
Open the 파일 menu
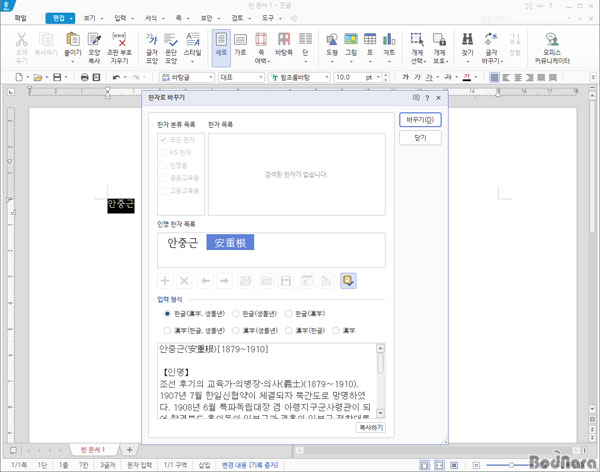pos(20,18)
